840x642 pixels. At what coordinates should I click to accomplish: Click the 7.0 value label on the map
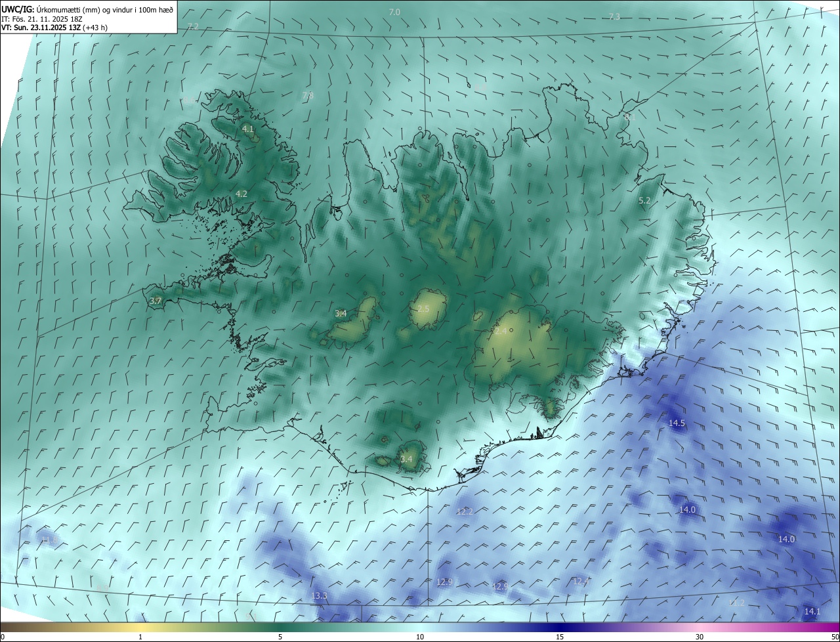[394, 12]
